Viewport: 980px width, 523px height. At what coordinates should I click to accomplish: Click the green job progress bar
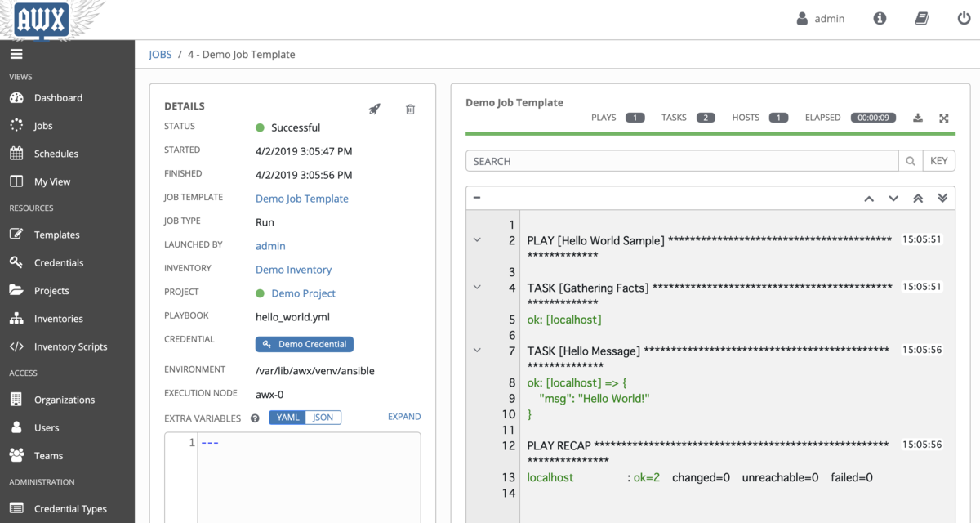pyautogui.click(x=710, y=133)
